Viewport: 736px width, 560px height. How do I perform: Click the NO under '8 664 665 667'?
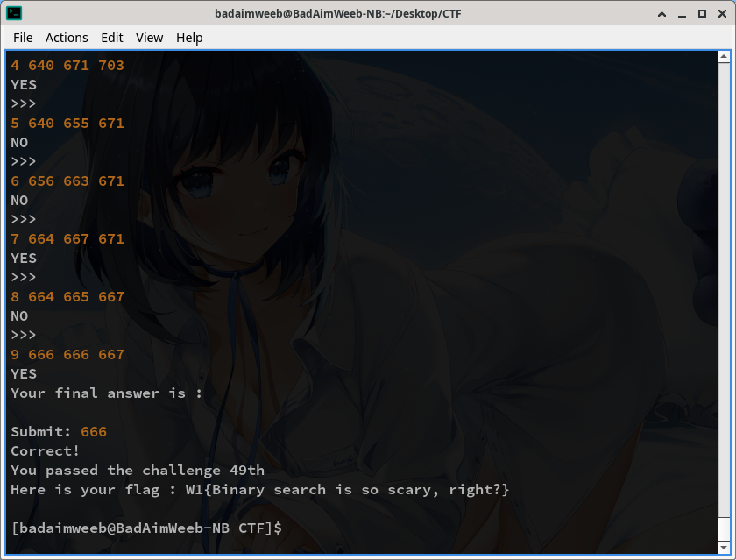tap(19, 315)
